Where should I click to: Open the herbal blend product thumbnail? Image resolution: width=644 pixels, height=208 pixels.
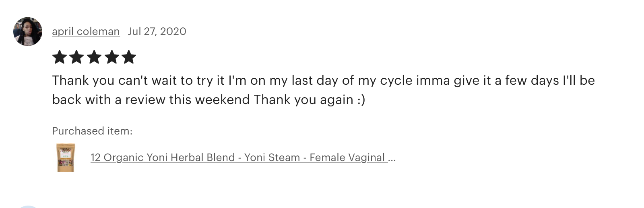click(66, 158)
